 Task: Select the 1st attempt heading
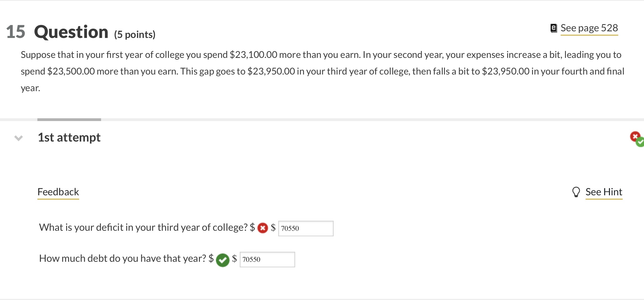pyautogui.click(x=69, y=137)
